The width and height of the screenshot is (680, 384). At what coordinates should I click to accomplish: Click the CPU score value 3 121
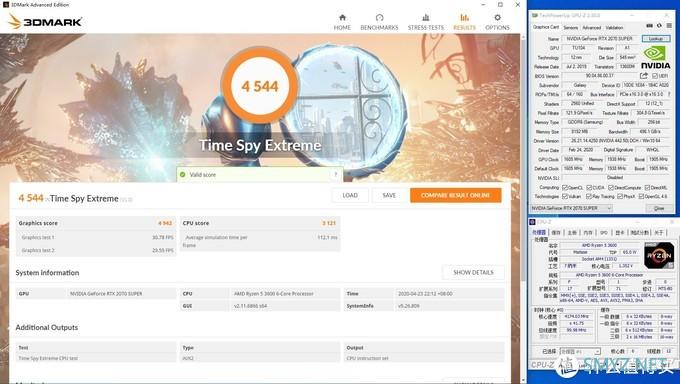click(x=329, y=223)
